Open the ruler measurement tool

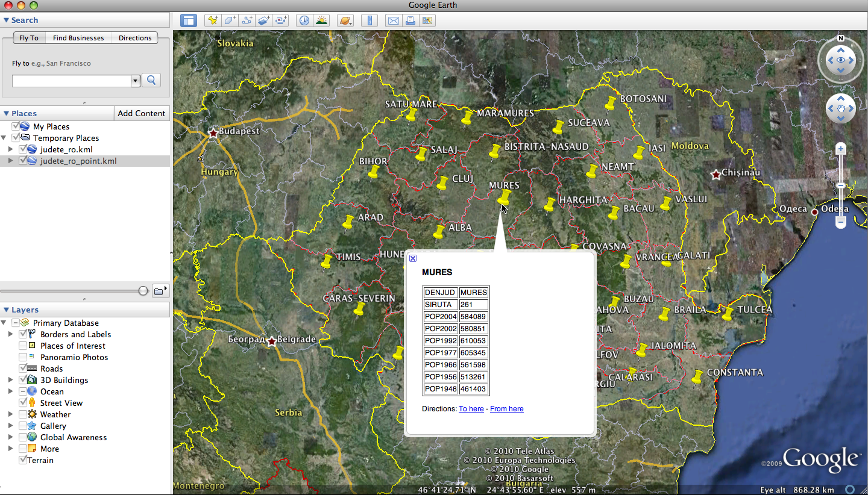370,20
